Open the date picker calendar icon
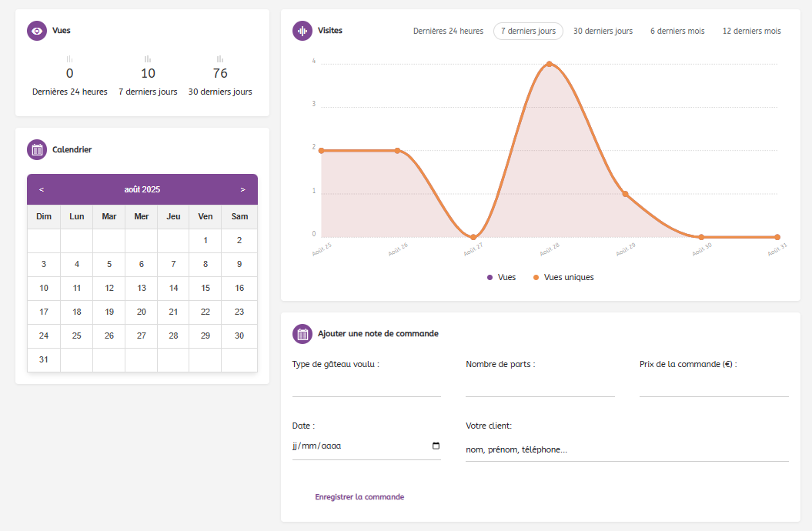The image size is (812, 531). tap(436, 446)
